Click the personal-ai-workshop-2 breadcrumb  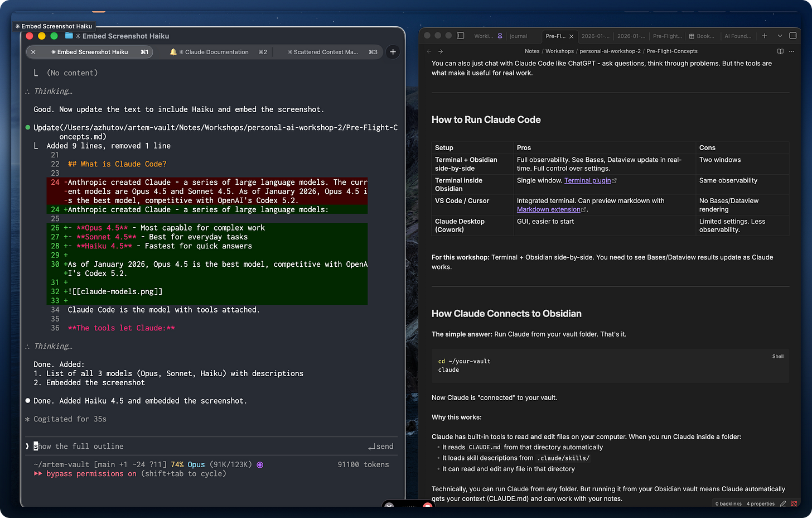(610, 51)
